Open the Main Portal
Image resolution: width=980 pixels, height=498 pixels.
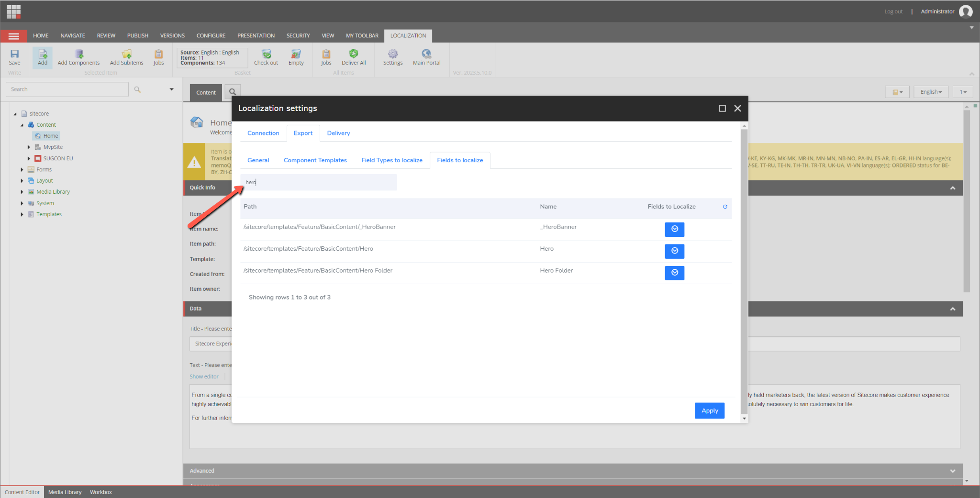(x=427, y=57)
